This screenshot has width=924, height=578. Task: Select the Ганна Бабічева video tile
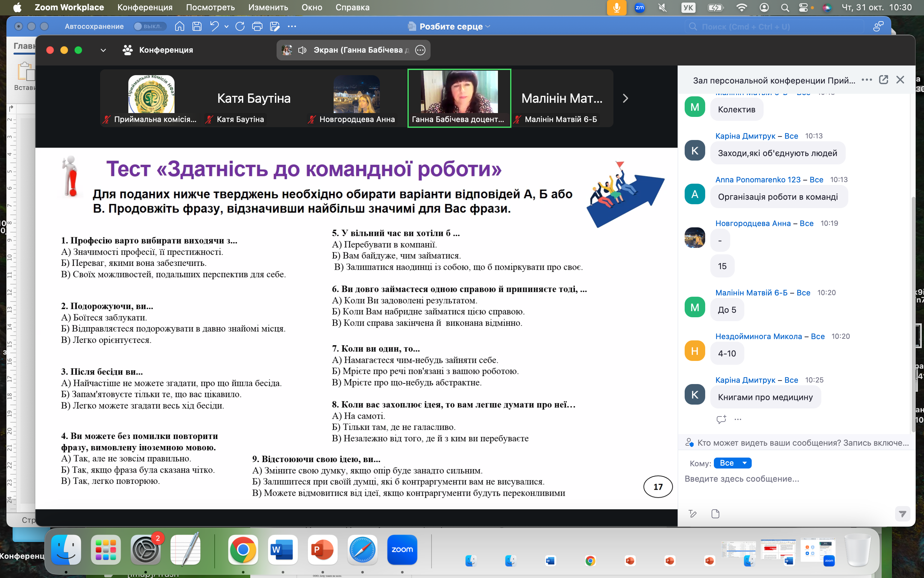[459, 98]
